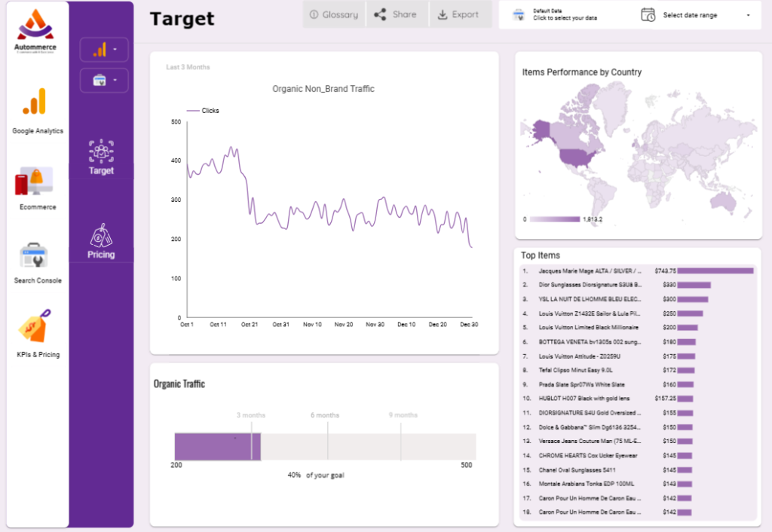Click the Ecommerce label
Image resolution: width=772 pixels, height=532 pixels.
(38, 206)
